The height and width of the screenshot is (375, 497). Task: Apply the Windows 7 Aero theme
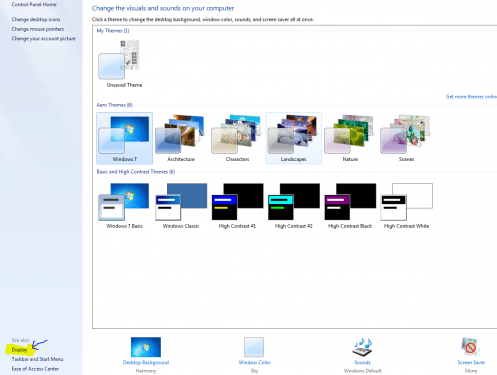point(124,138)
